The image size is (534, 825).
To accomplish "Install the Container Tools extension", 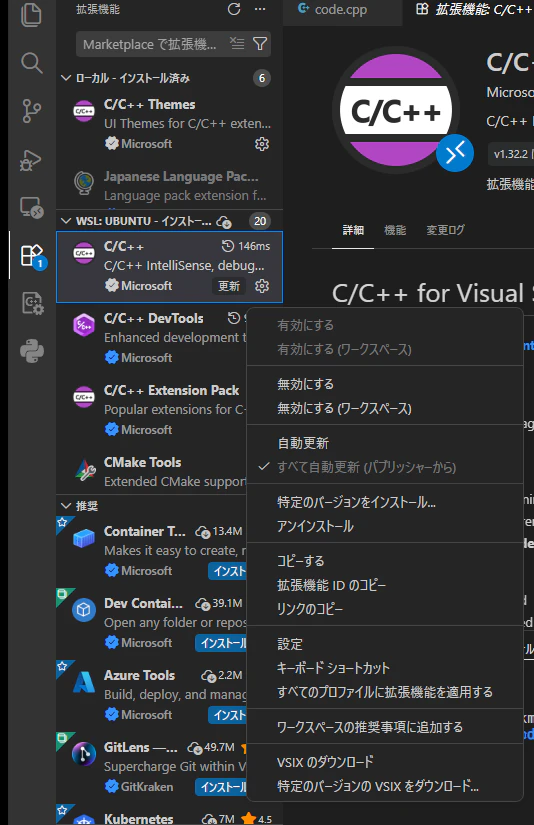I will pyautogui.click(x=228, y=571).
